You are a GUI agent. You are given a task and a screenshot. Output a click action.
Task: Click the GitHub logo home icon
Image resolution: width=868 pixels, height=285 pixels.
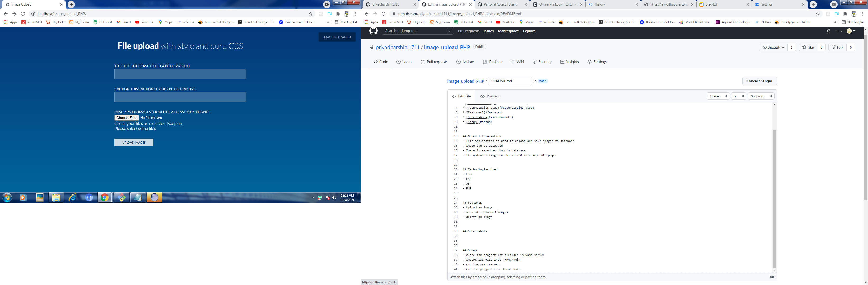coord(373,31)
